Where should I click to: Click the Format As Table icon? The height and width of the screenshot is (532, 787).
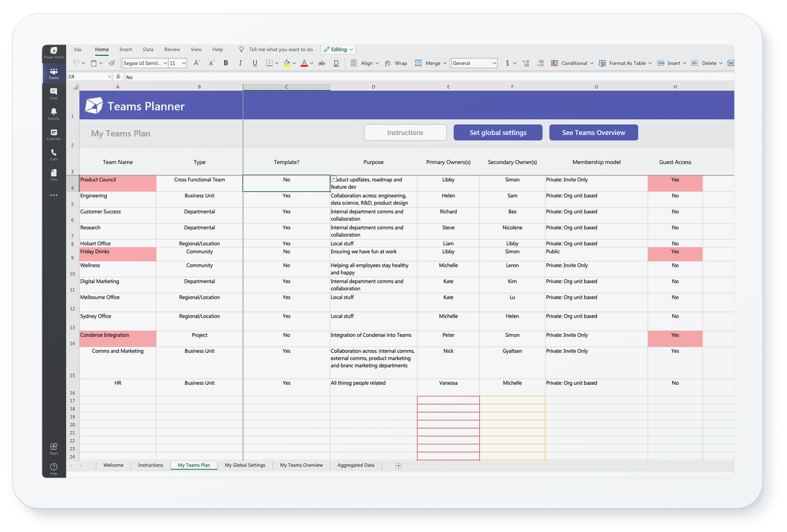tap(602, 63)
